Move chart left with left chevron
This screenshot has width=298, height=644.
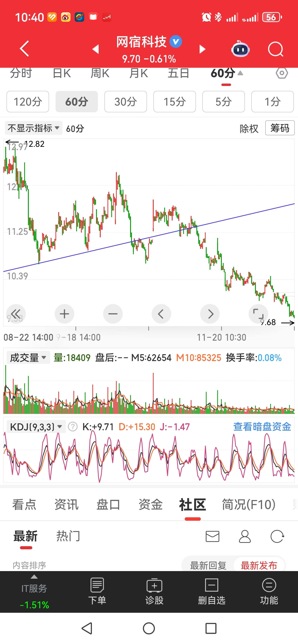coord(161,314)
